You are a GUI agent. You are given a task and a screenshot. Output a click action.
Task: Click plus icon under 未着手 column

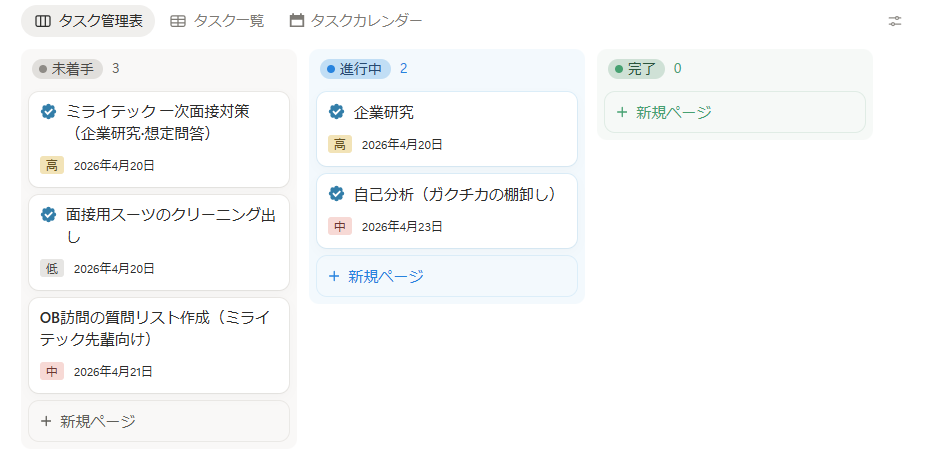point(46,421)
